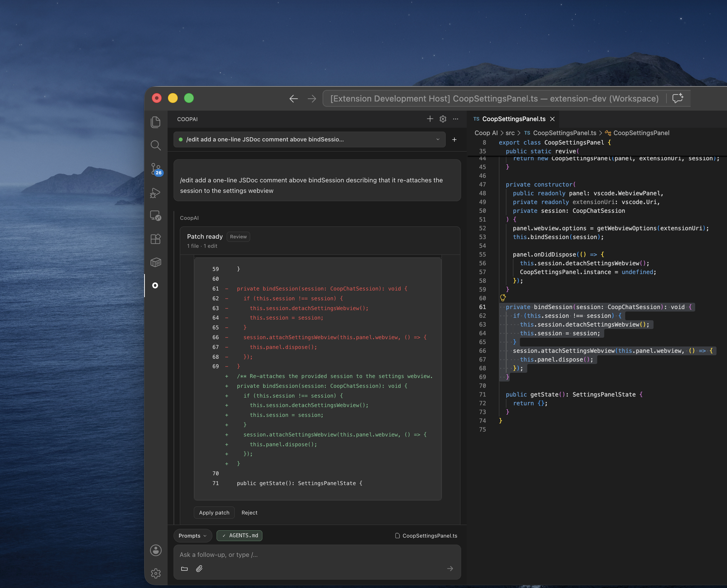The image size is (727, 588).
Task: Click Coop AI in the breadcrumb
Action: coord(486,133)
